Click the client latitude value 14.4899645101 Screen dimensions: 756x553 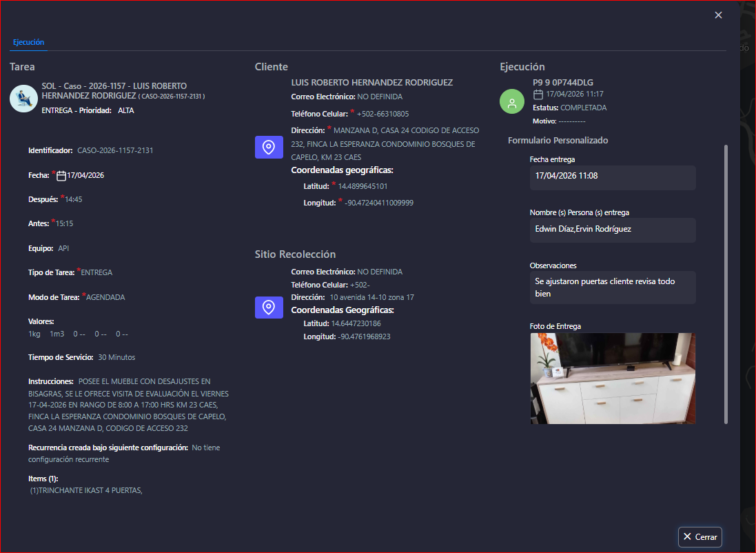coord(362,186)
